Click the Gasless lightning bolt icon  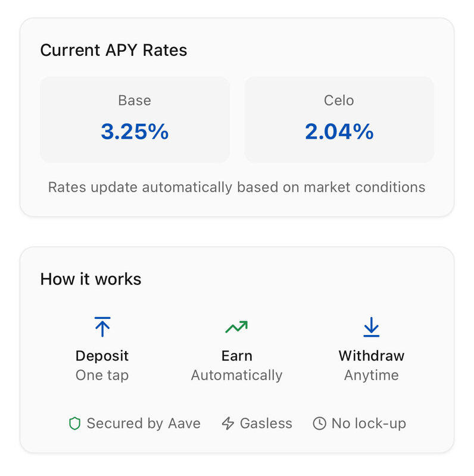pyautogui.click(x=227, y=424)
